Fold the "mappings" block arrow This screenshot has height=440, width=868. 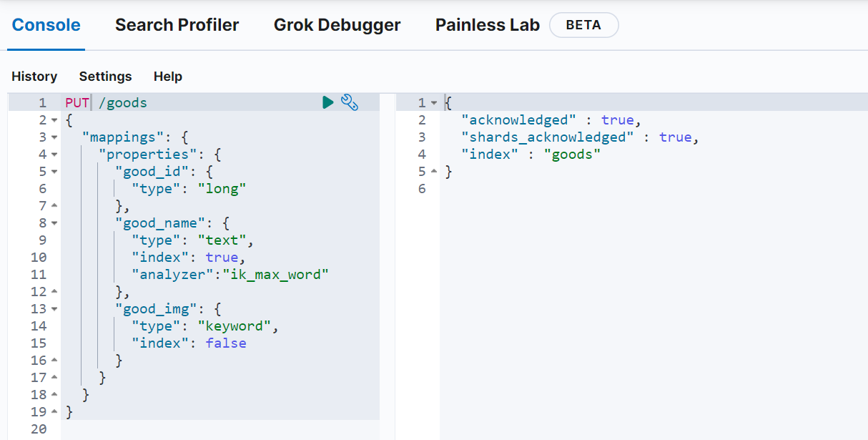pyautogui.click(x=54, y=137)
